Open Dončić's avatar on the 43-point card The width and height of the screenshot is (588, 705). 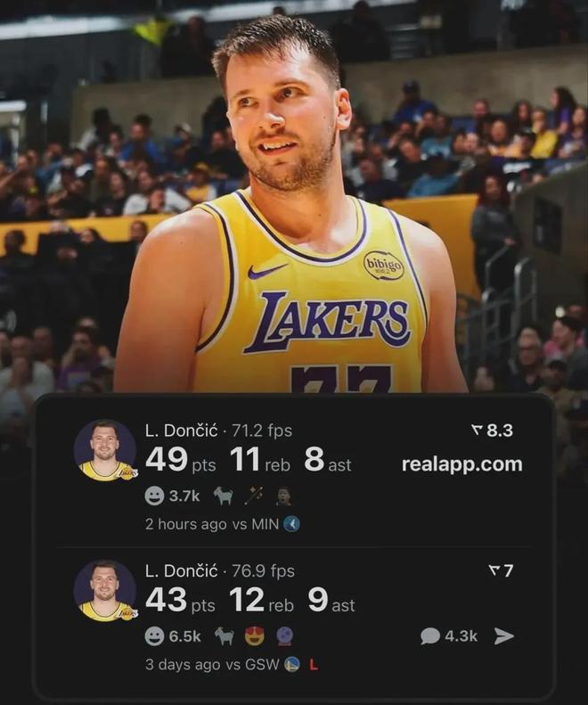(x=105, y=591)
